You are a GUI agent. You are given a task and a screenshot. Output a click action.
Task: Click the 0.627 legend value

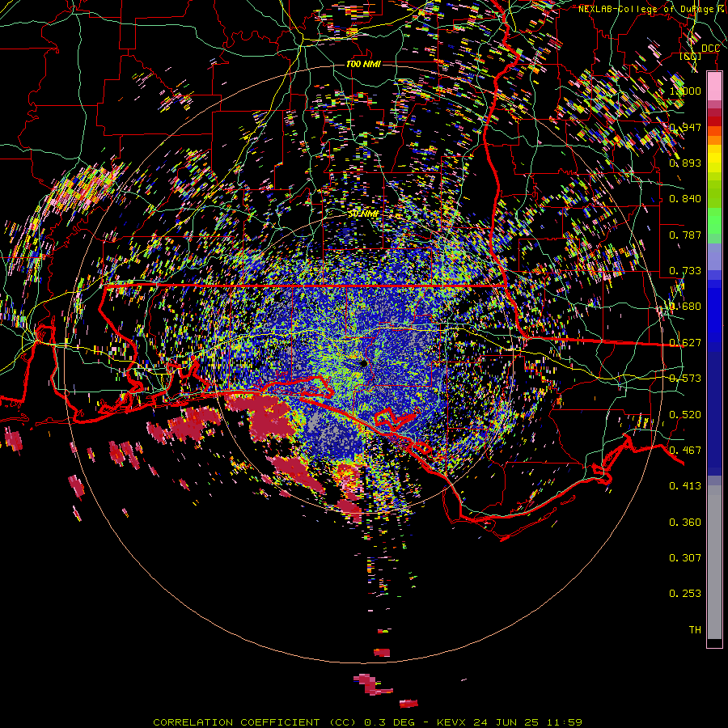685,343
